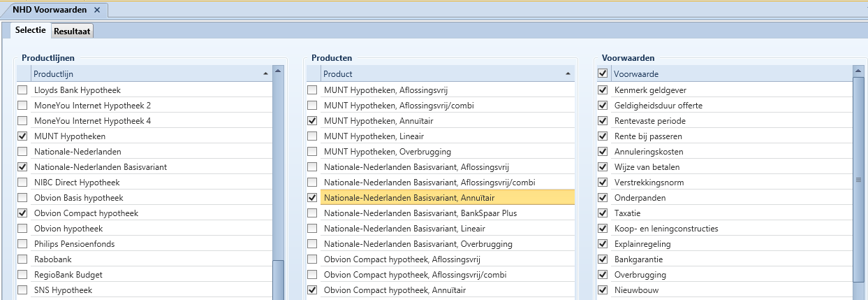The height and width of the screenshot is (300, 868).
Task: Uncheck the Bankgarantie checkbox
Action: 603,259
